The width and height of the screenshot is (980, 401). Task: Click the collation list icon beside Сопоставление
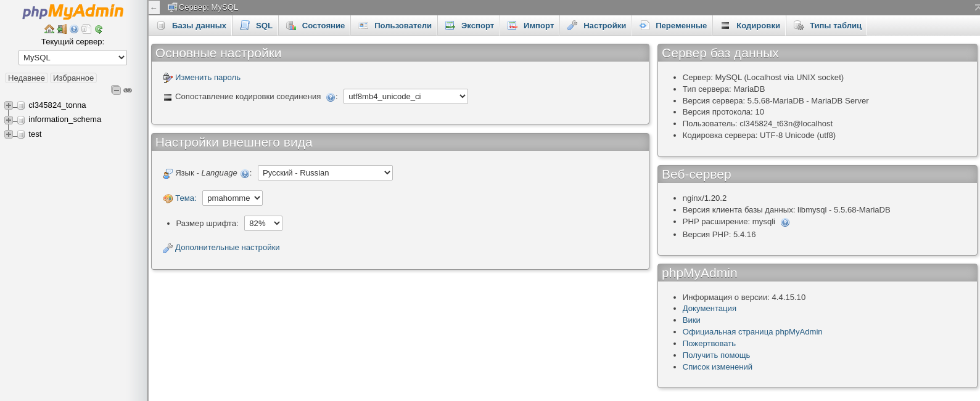point(167,97)
